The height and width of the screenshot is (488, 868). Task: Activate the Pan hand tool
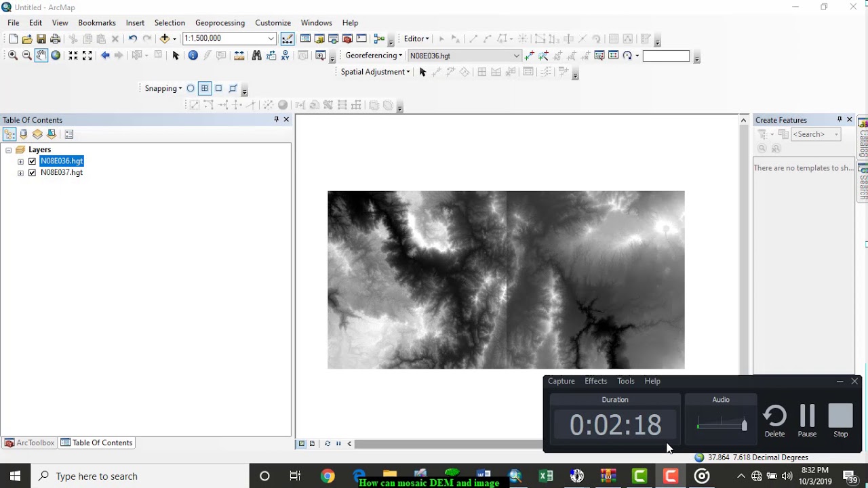[41, 56]
